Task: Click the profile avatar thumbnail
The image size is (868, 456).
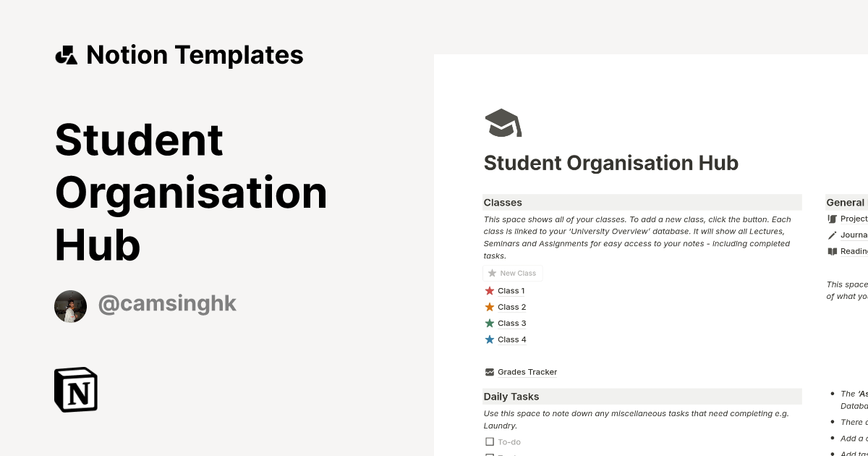Action: (x=70, y=305)
